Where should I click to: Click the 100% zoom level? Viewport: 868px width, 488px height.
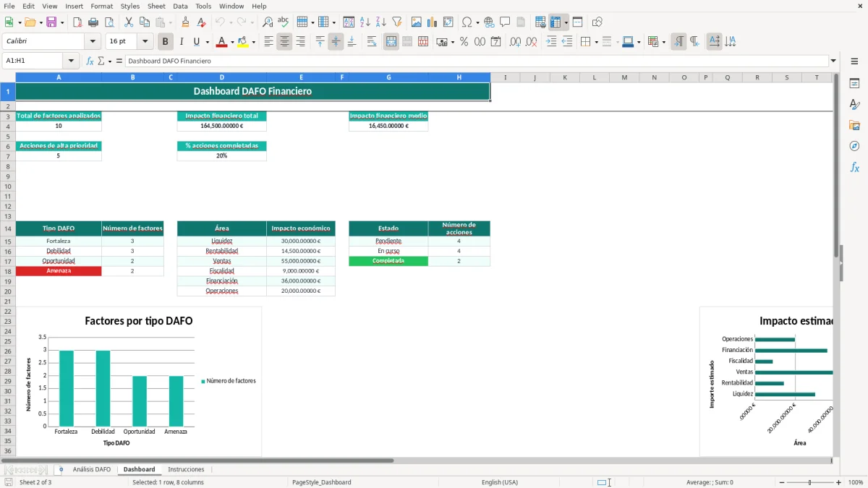(855, 482)
